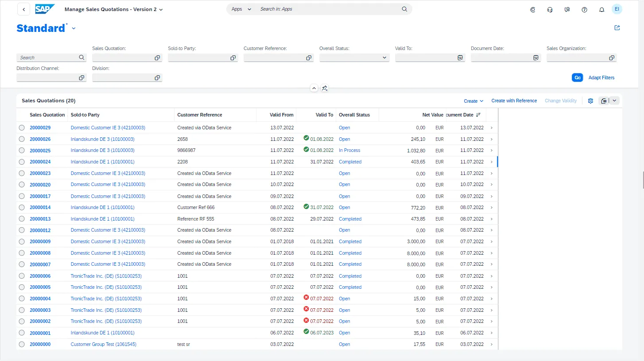Click the search magnifier in the shell bar
Image resolution: width=644 pixels, height=361 pixels.
(x=404, y=9)
